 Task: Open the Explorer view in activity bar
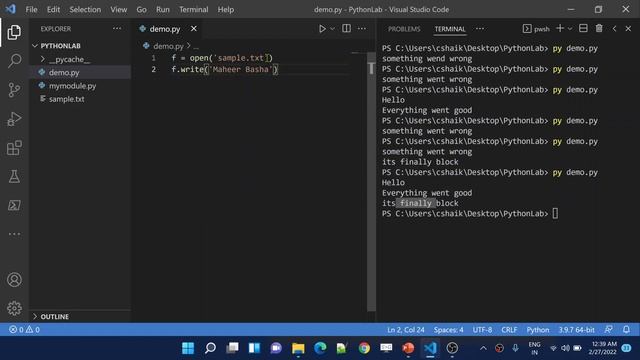pyautogui.click(x=14, y=32)
